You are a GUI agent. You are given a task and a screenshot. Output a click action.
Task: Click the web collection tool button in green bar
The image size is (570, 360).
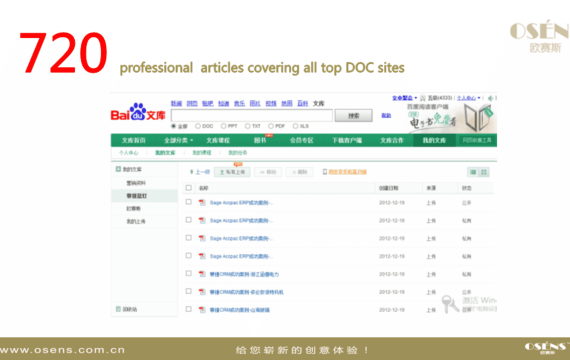pyautogui.click(x=477, y=140)
